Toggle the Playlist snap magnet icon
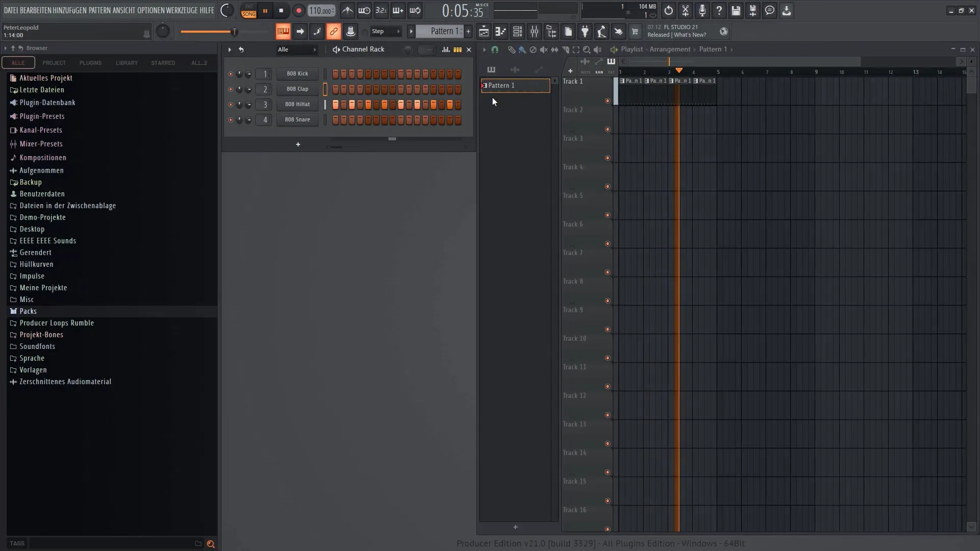 pyautogui.click(x=495, y=49)
